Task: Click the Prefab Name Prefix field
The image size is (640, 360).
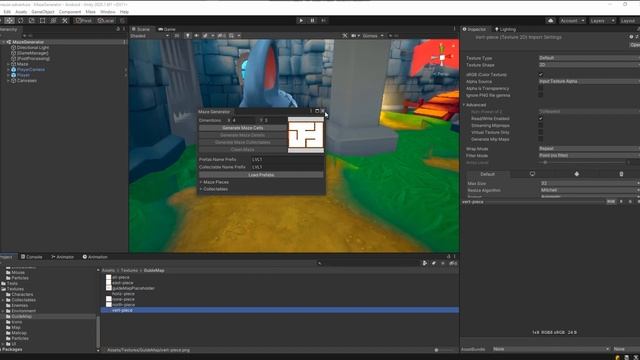Action: tap(287, 160)
